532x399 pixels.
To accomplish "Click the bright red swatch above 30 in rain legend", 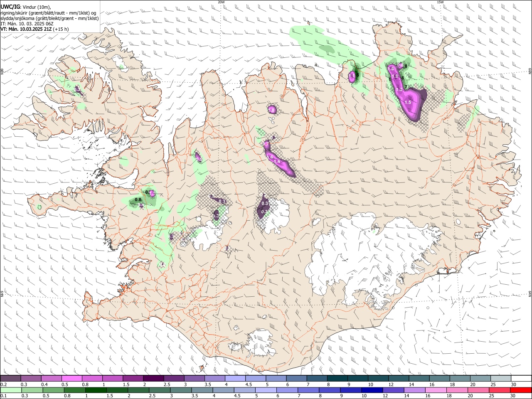I will click(x=520, y=390).
